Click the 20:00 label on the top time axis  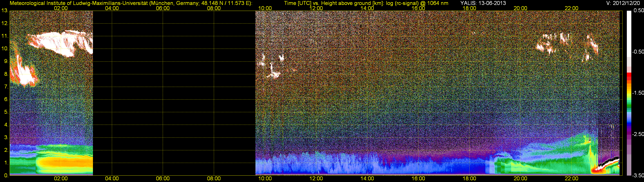521,8
